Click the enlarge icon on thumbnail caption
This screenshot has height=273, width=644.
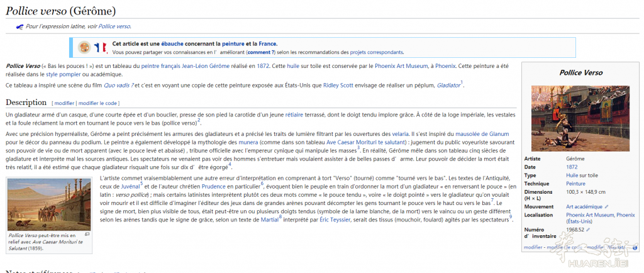click(x=87, y=234)
